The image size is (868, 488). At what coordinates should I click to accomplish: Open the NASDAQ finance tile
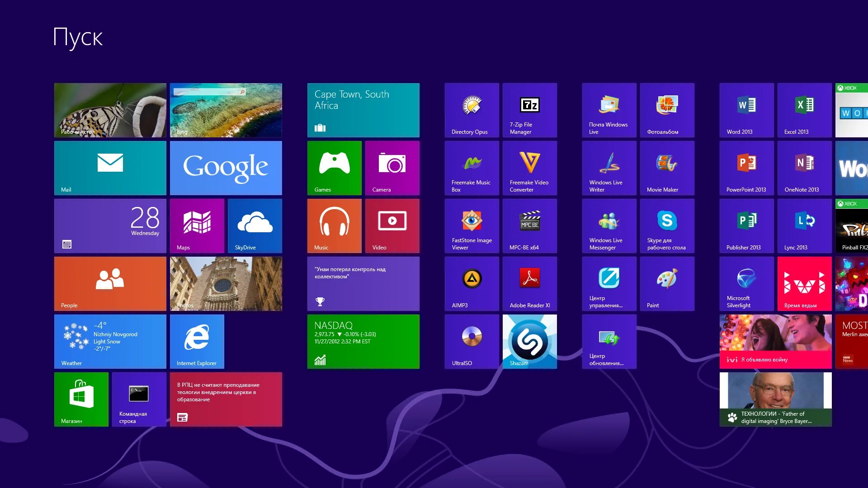tap(363, 342)
